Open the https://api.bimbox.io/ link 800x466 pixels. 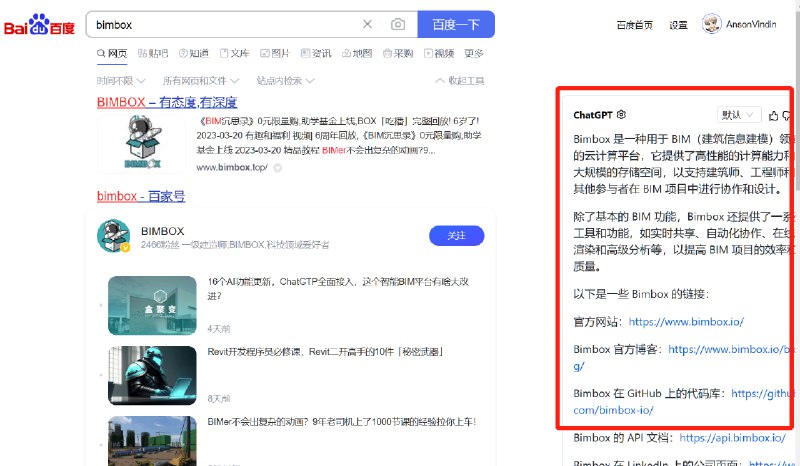[x=732, y=438]
